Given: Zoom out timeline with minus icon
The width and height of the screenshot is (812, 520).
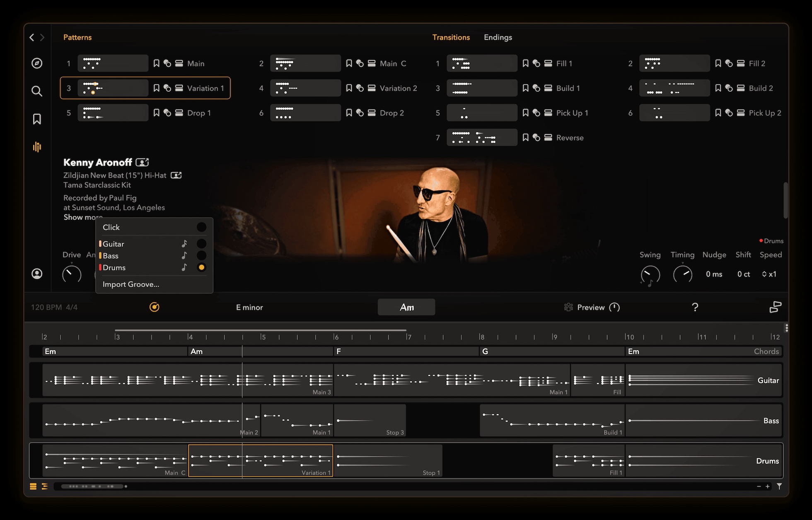Looking at the screenshot, I should coord(759,486).
